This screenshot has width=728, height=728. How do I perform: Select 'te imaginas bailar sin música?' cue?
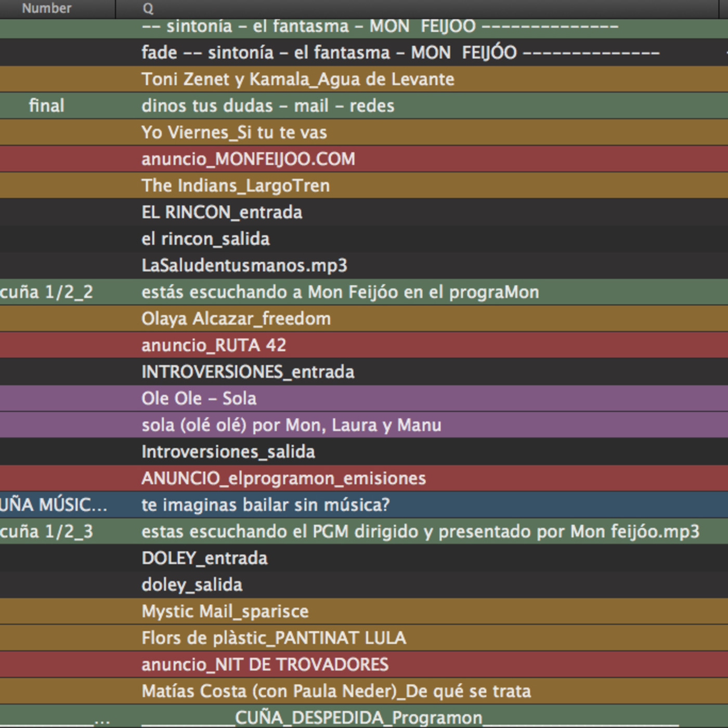pos(265,505)
